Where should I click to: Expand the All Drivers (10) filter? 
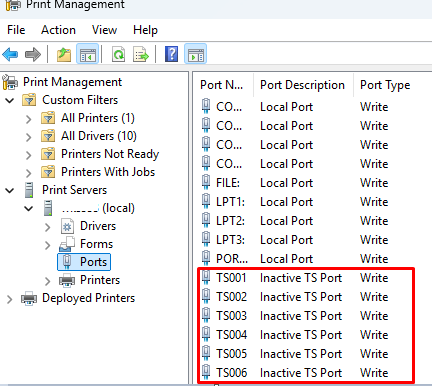pyautogui.click(x=29, y=137)
